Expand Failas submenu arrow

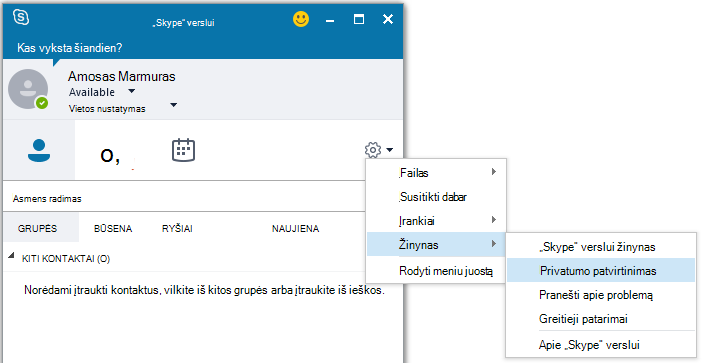(493, 172)
